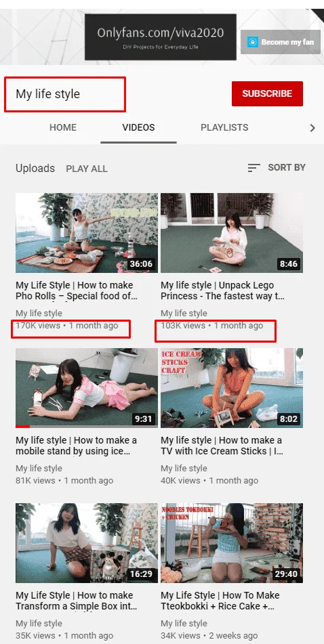Open the Sort By dropdown
324x644 pixels.
(x=277, y=167)
